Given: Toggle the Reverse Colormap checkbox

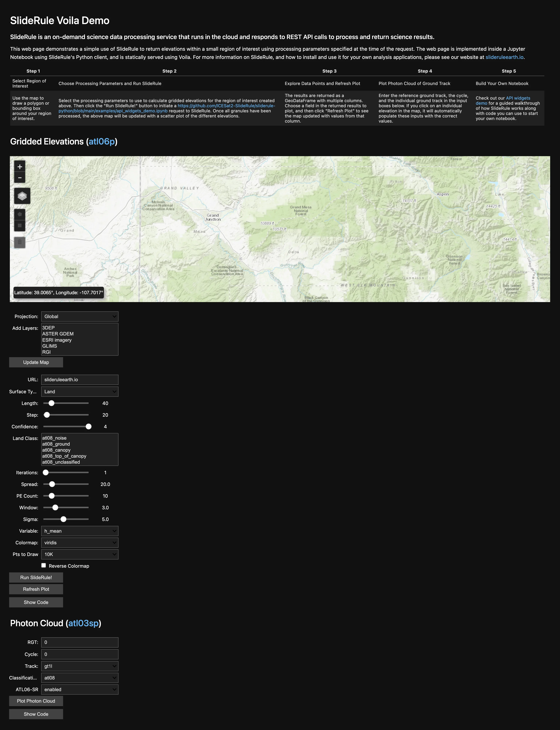Looking at the screenshot, I should click(x=44, y=565).
